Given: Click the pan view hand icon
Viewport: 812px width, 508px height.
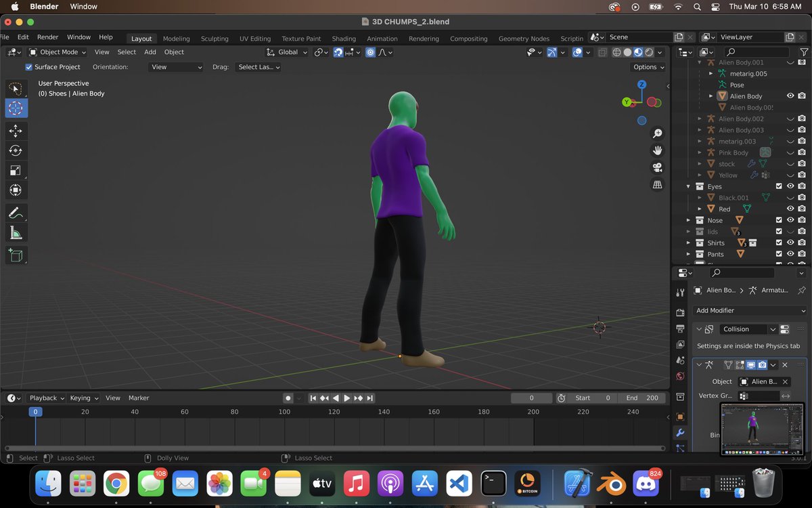Looking at the screenshot, I should (x=657, y=150).
